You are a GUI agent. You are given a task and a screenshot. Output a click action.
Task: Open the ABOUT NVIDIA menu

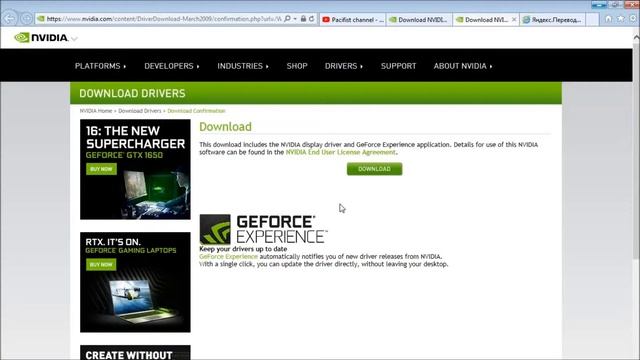pyautogui.click(x=463, y=66)
